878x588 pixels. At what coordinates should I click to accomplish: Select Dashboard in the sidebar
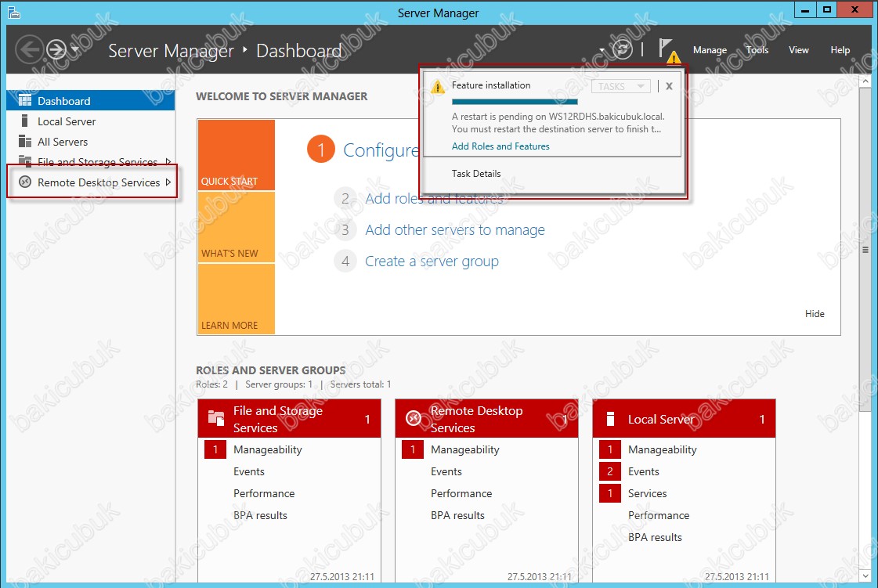[91, 101]
